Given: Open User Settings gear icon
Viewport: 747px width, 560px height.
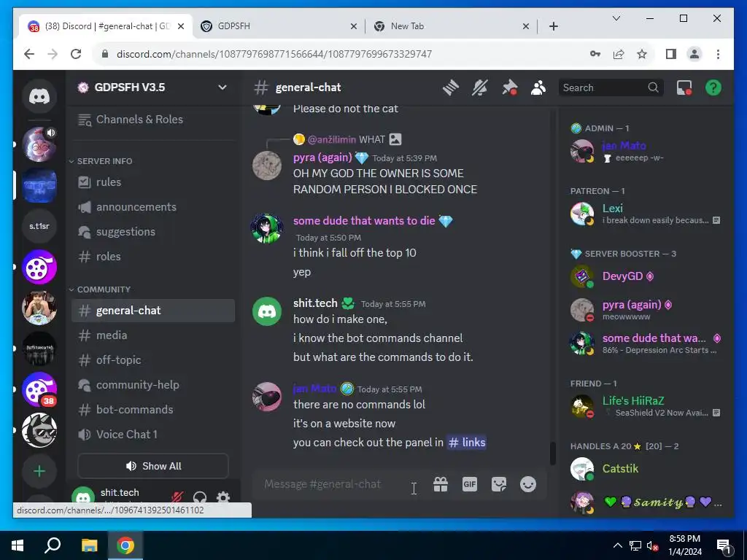Looking at the screenshot, I should coord(223,497).
